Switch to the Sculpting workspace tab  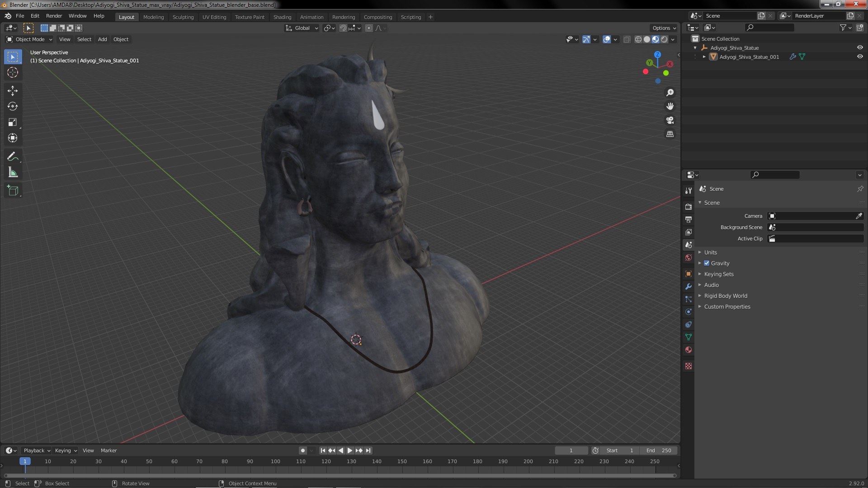tap(183, 17)
